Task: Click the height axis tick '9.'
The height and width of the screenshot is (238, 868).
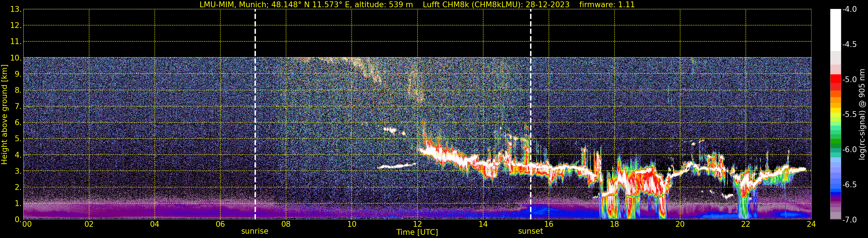Action: coord(18,74)
